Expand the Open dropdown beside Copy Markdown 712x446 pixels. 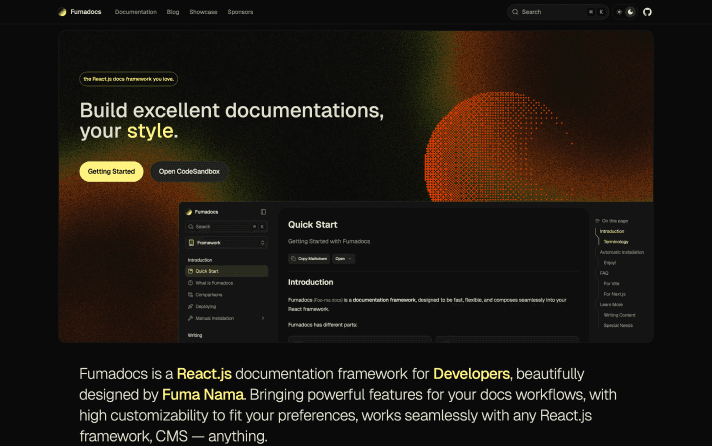pyautogui.click(x=343, y=258)
